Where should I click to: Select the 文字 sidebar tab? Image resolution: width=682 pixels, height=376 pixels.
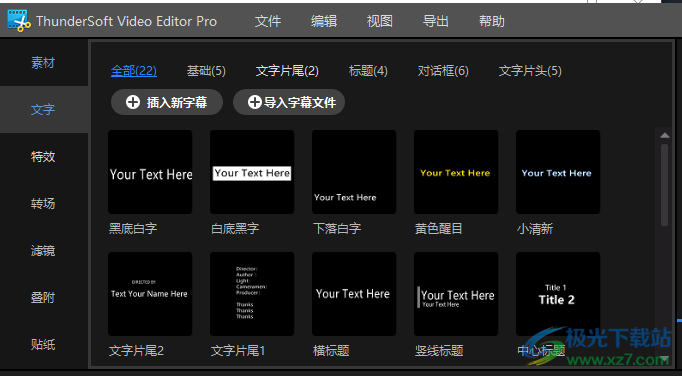(x=43, y=109)
